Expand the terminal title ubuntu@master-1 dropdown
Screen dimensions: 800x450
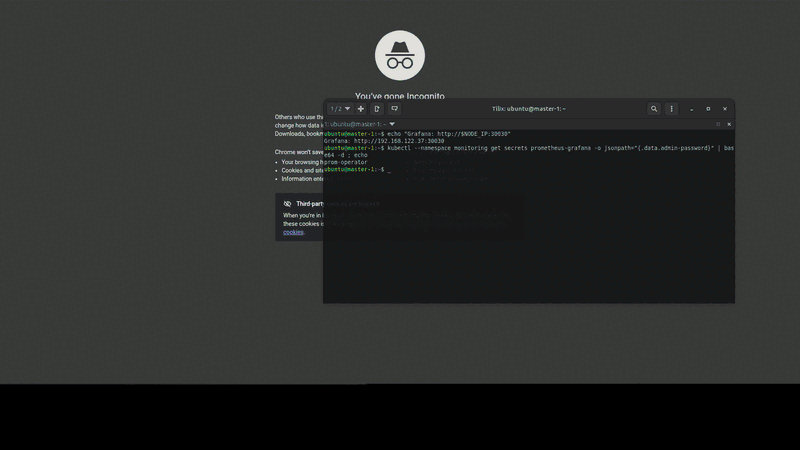[x=392, y=124]
